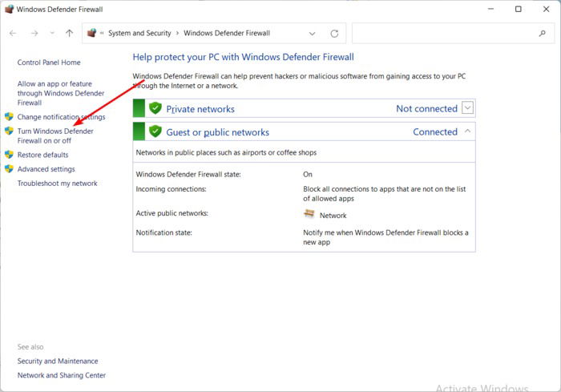Screen dimensions: 561x392
Task: Minimize the Windows Defender Firewall window
Action: (x=490, y=9)
